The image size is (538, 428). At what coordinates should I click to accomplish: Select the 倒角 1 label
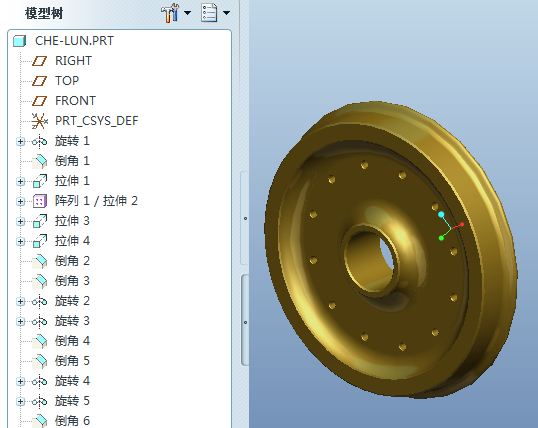point(72,161)
